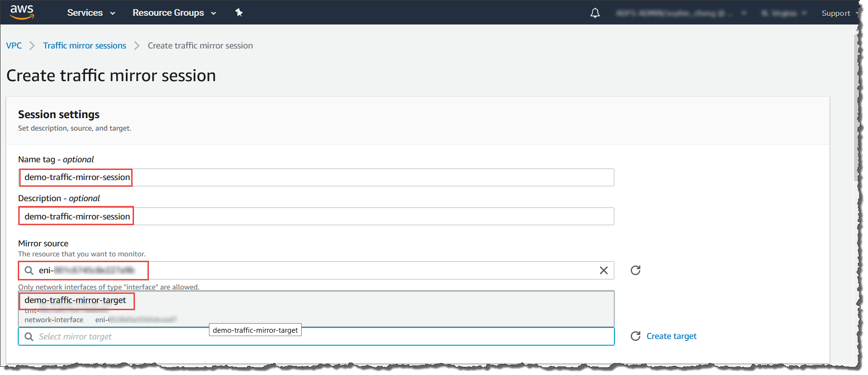
Task: Click into the Description text field
Action: coord(336,217)
